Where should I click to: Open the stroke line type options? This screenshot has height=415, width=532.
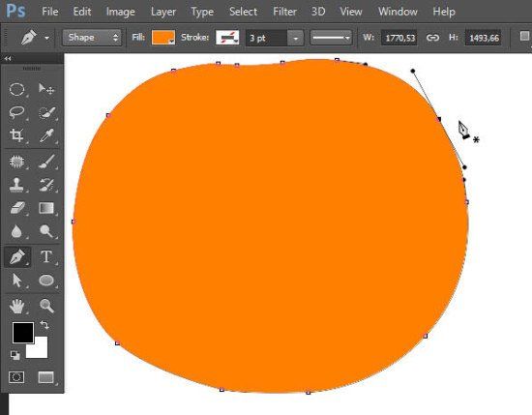[331, 38]
